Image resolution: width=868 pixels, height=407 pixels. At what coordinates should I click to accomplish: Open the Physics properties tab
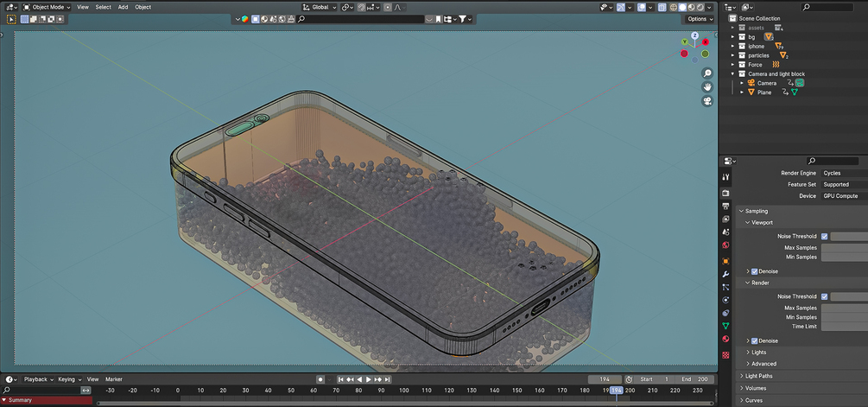coord(725,300)
